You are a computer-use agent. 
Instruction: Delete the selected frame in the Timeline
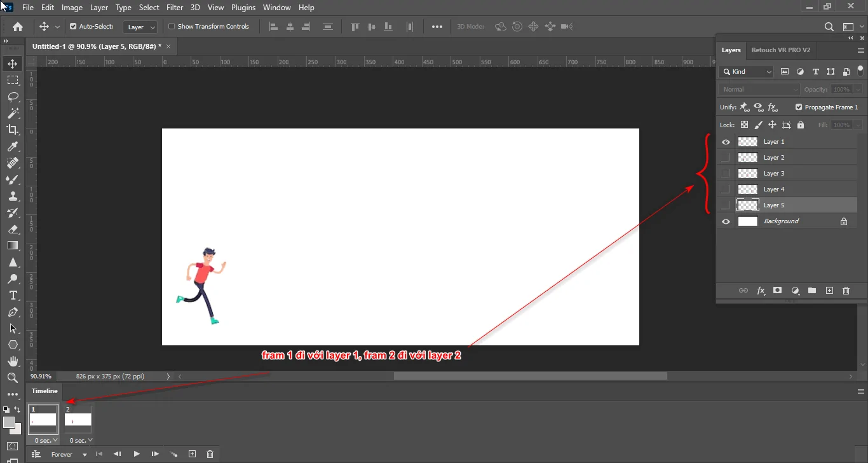[210, 453]
